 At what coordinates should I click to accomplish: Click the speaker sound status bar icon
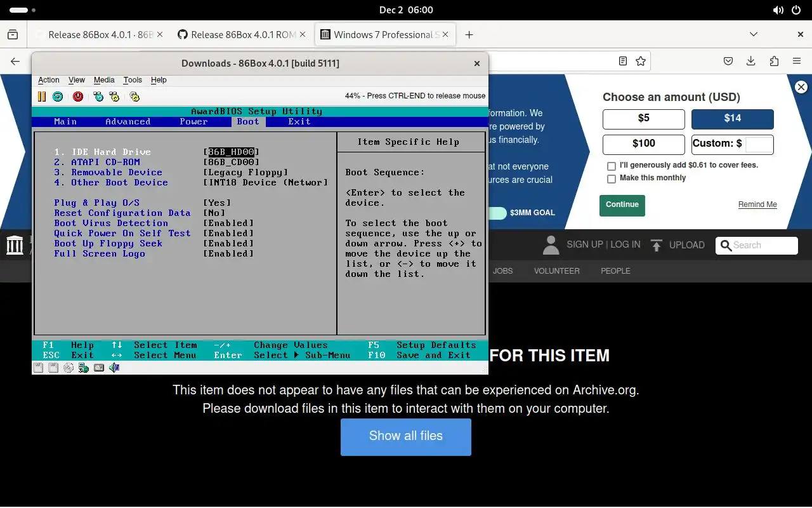click(114, 368)
